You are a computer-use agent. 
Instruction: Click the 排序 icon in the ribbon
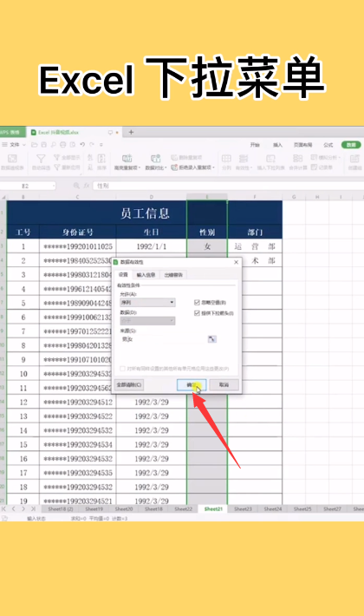pyautogui.click(x=101, y=162)
